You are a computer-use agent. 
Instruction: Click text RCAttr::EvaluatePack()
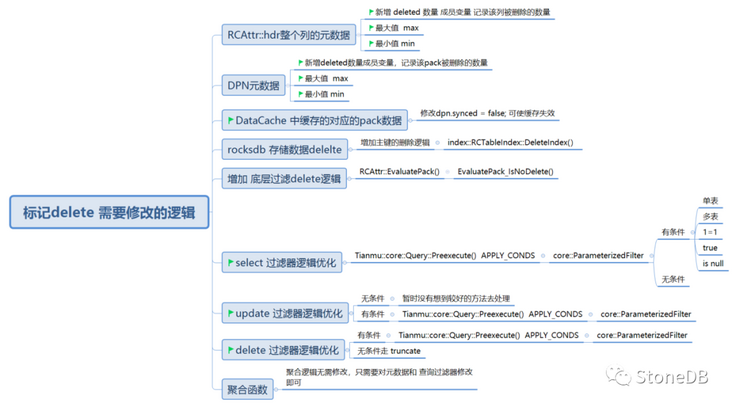[x=400, y=172]
